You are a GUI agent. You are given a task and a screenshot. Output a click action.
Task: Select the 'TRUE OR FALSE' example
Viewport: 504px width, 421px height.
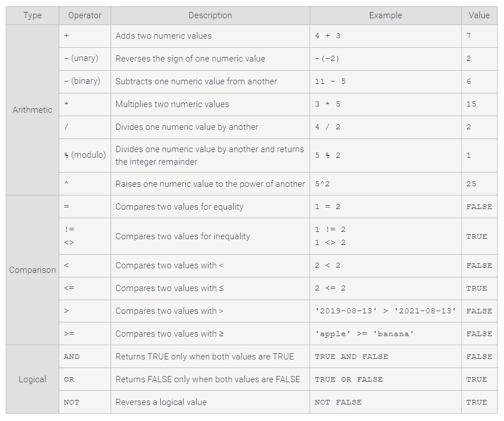pos(348,379)
